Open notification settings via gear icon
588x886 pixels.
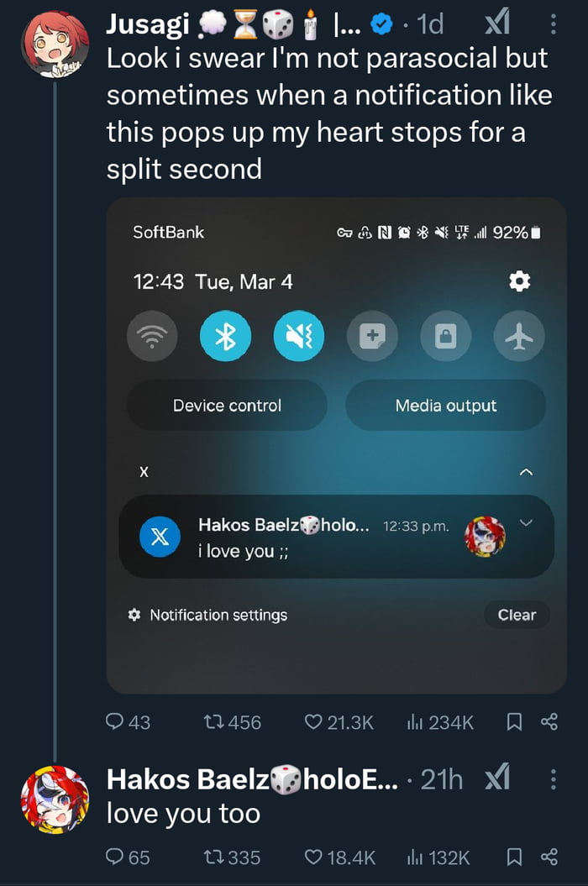coord(134,615)
